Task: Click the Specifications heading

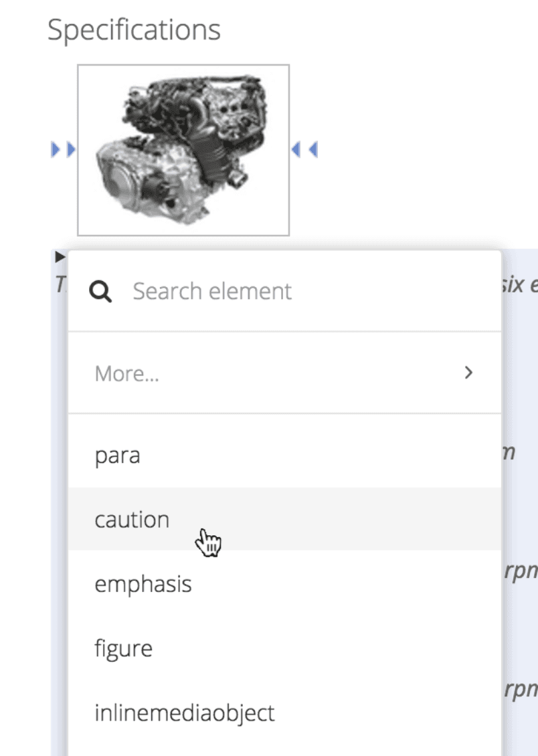Action: point(134,30)
